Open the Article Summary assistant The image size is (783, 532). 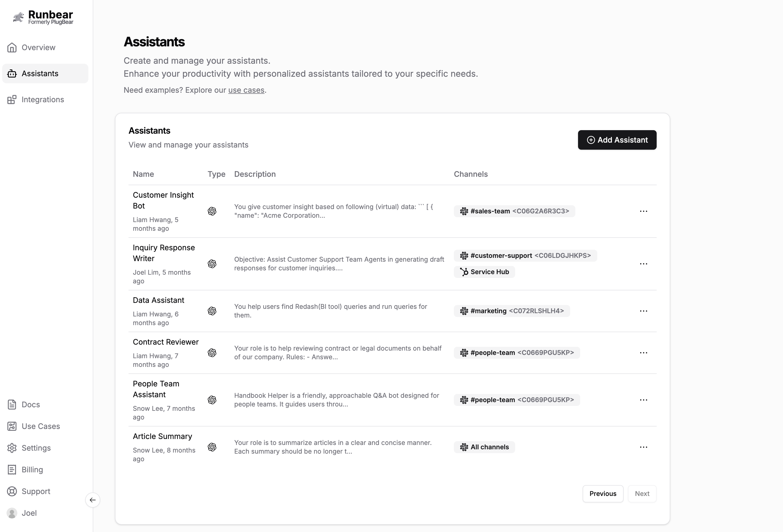click(162, 436)
